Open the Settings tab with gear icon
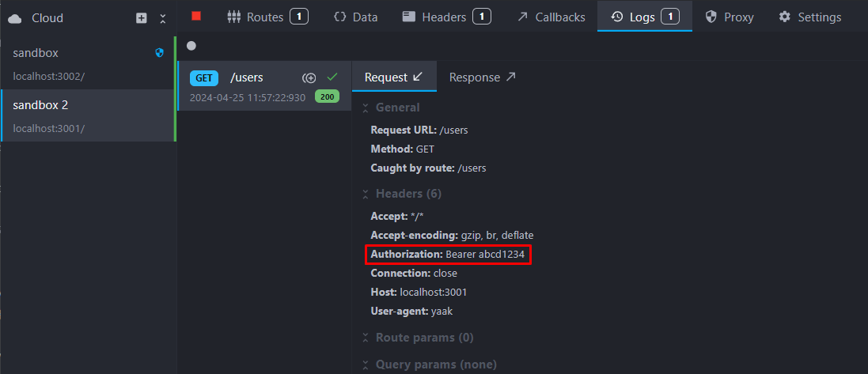This screenshot has width=868, height=374. click(809, 17)
